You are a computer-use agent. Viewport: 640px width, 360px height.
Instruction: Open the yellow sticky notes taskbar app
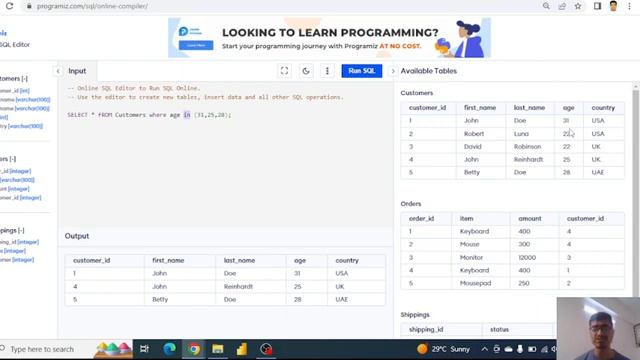(x=242, y=349)
